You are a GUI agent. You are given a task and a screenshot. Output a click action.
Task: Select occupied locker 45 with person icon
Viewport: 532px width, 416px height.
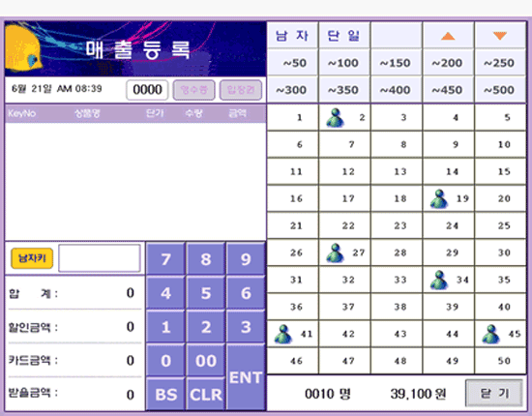pos(500,334)
